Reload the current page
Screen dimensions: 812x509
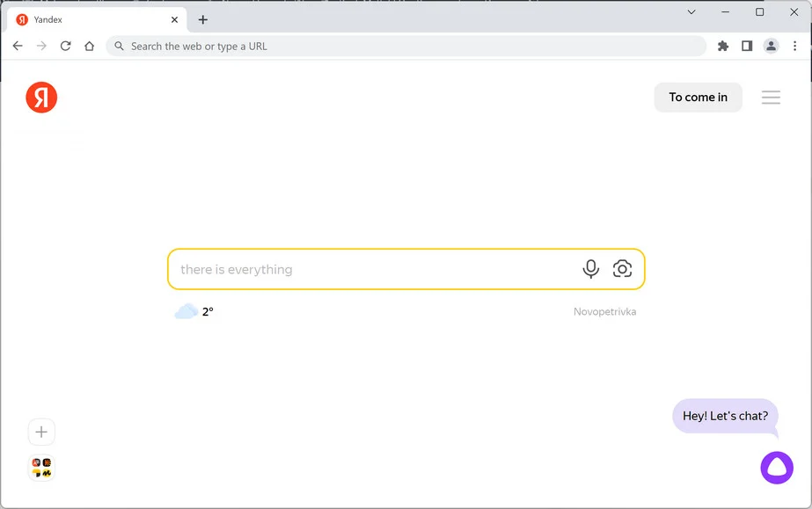[65, 46]
